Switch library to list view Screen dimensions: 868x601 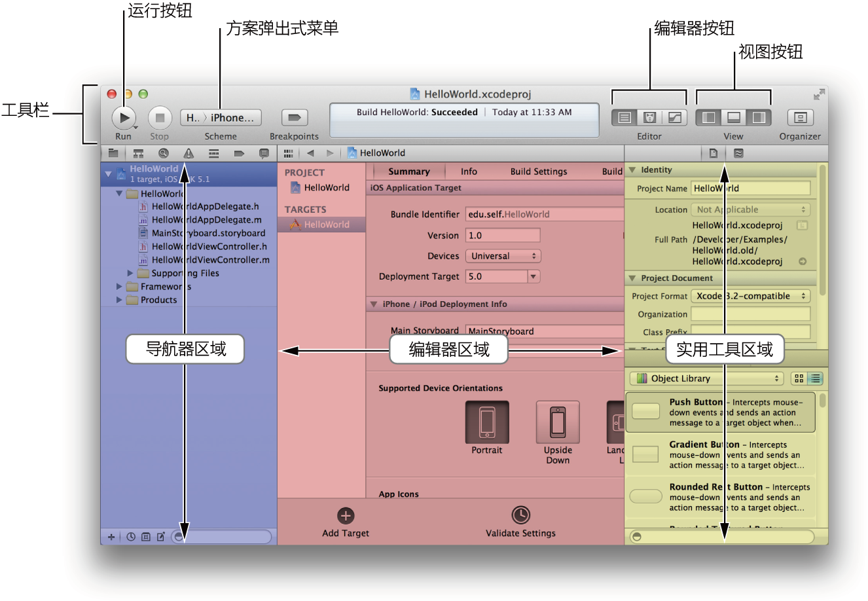pyautogui.click(x=815, y=378)
